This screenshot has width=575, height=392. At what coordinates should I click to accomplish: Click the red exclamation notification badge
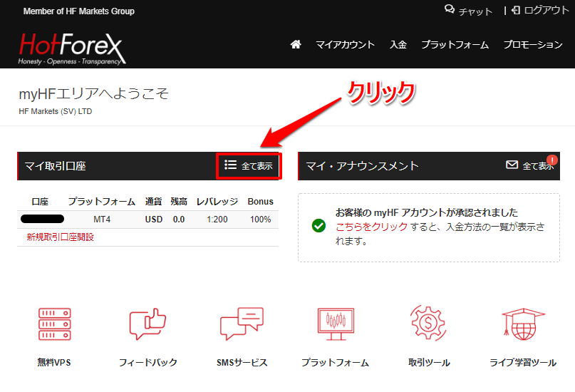click(552, 160)
